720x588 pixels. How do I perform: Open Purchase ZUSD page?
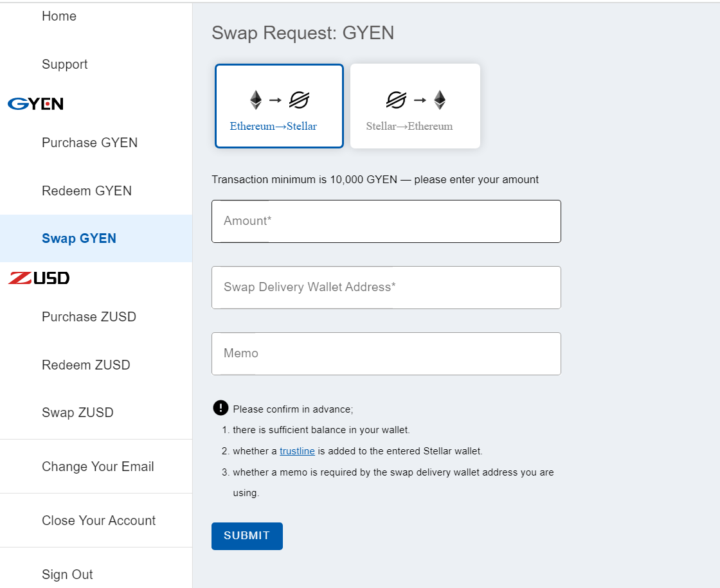pyautogui.click(x=89, y=317)
